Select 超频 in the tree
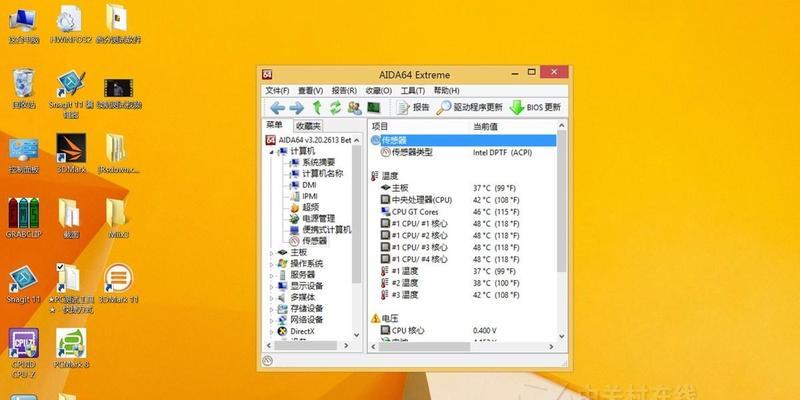Image resolution: width=800 pixels, height=400 pixels. (311, 207)
